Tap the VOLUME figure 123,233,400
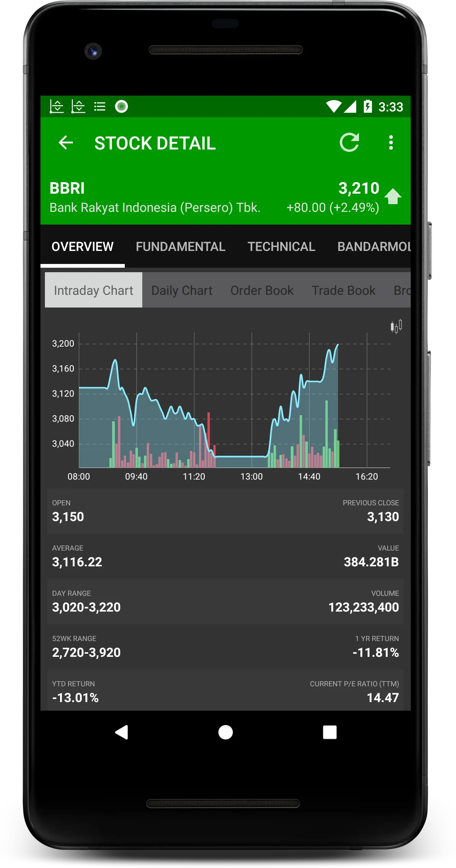This screenshot has width=456, height=868. coord(364,607)
